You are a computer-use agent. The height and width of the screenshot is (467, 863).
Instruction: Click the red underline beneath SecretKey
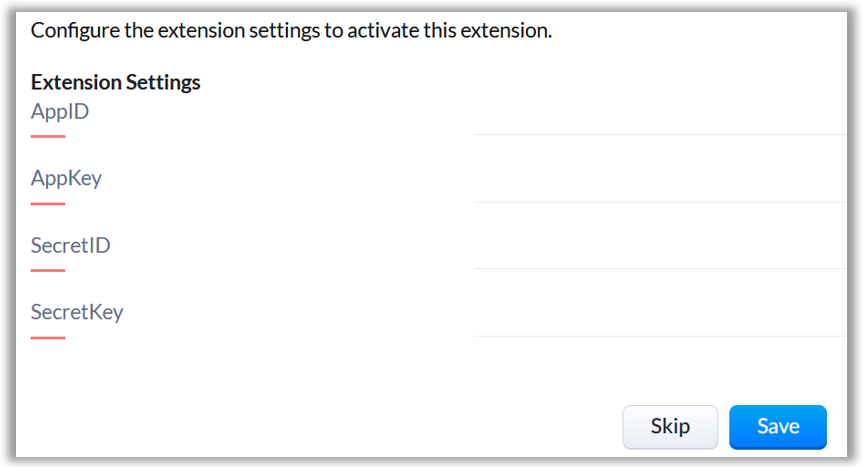48,337
